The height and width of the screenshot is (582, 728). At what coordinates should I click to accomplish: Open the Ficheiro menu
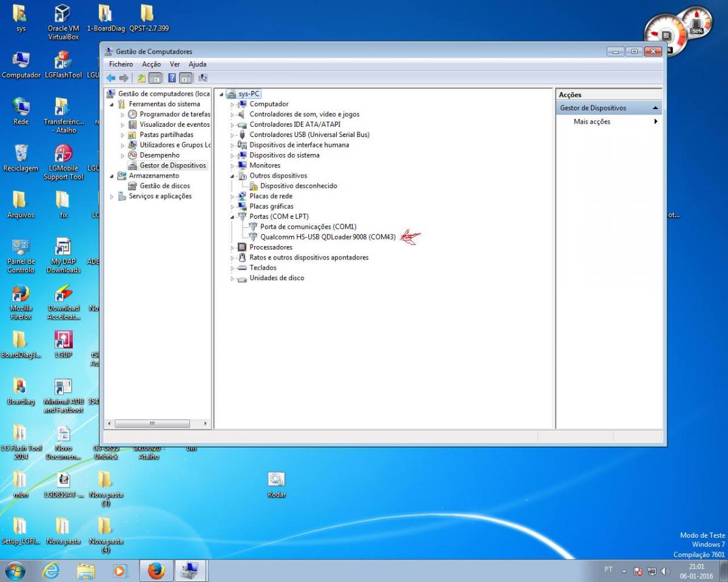point(121,64)
